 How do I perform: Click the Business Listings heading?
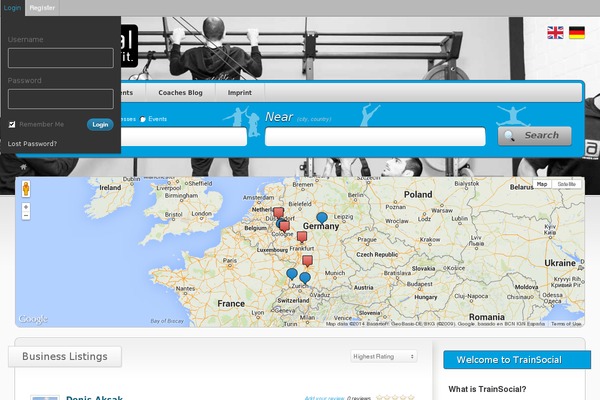click(65, 356)
